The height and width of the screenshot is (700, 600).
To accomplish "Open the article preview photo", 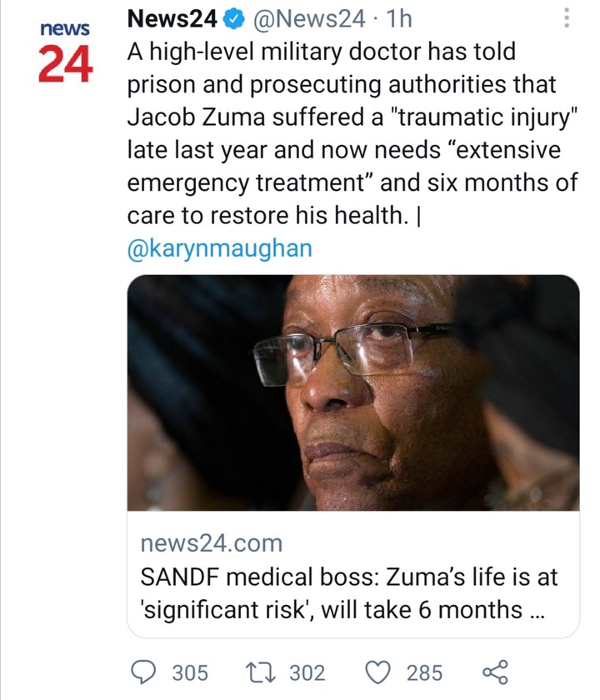I will pos(353,392).
